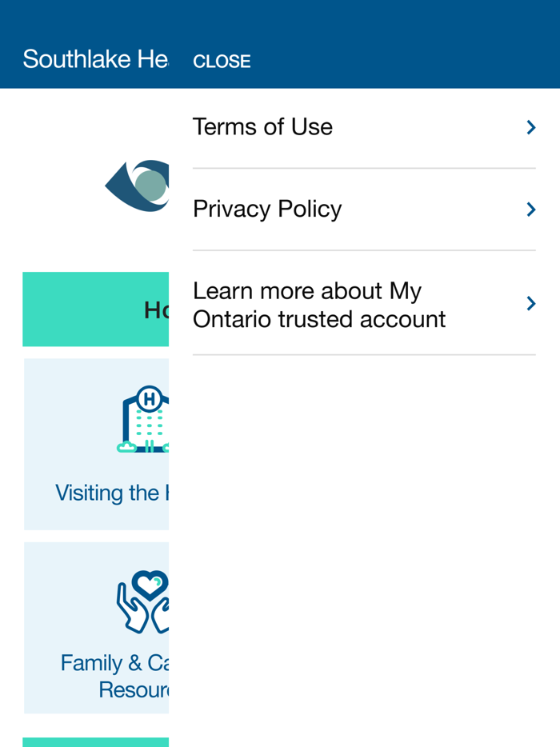The height and width of the screenshot is (747, 560).
Task: Select the hands holding heart icon
Action: click(143, 601)
